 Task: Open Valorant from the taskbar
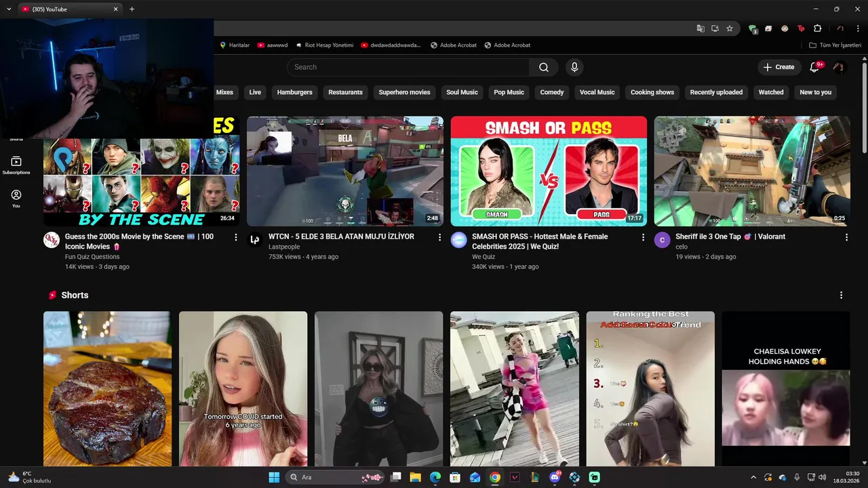(515, 477)
